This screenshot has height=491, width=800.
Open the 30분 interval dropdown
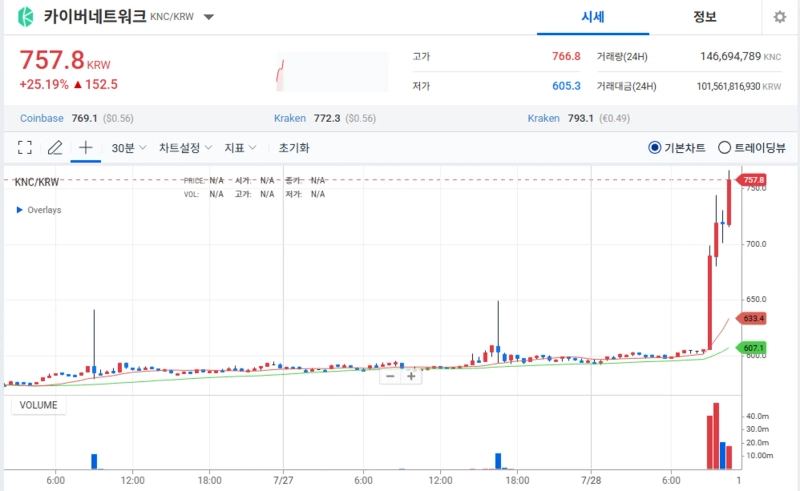point(129,148)
